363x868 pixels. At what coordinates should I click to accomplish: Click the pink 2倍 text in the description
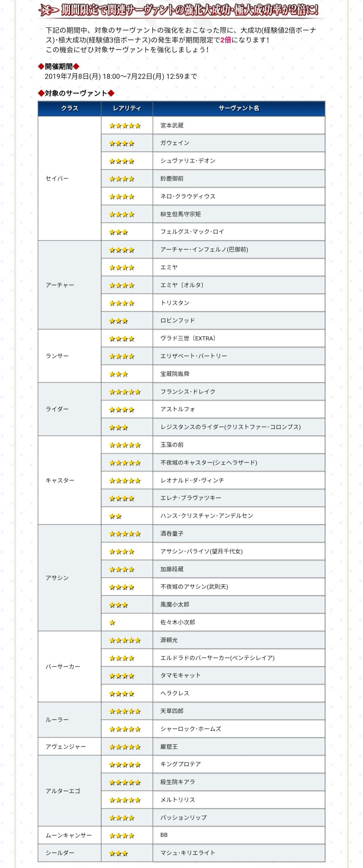point(226,40)
